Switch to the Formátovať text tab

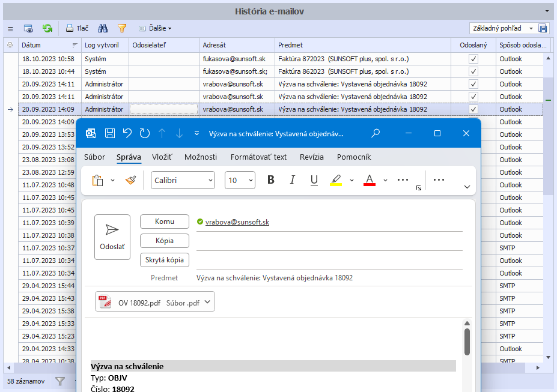click(258, 157)
